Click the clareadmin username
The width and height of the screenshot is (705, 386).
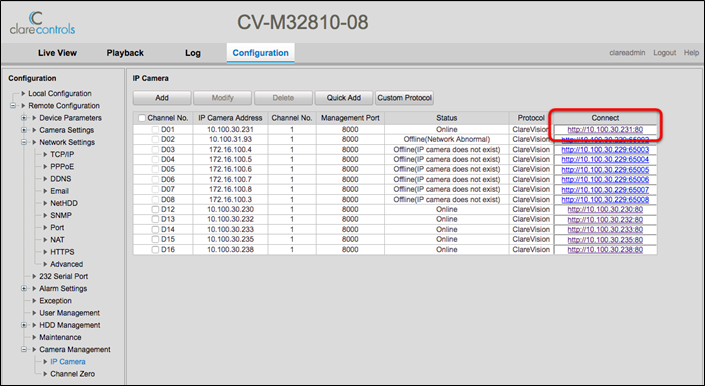click(x=627, y=53)
